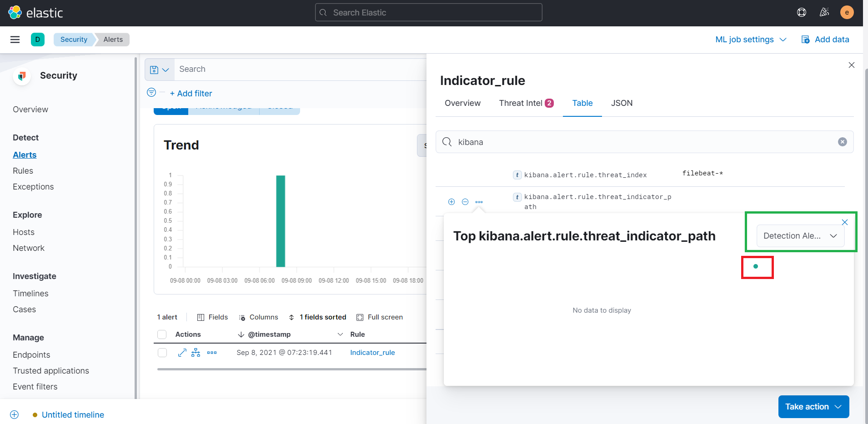Switch to the JSON tab

click(621, 103)
